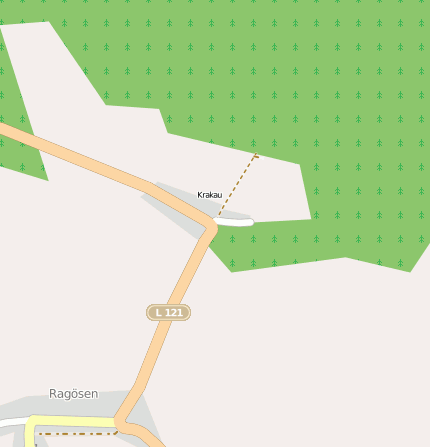Click the dash-dot brown track in Ragösen
430x447 pixels.
77,434
